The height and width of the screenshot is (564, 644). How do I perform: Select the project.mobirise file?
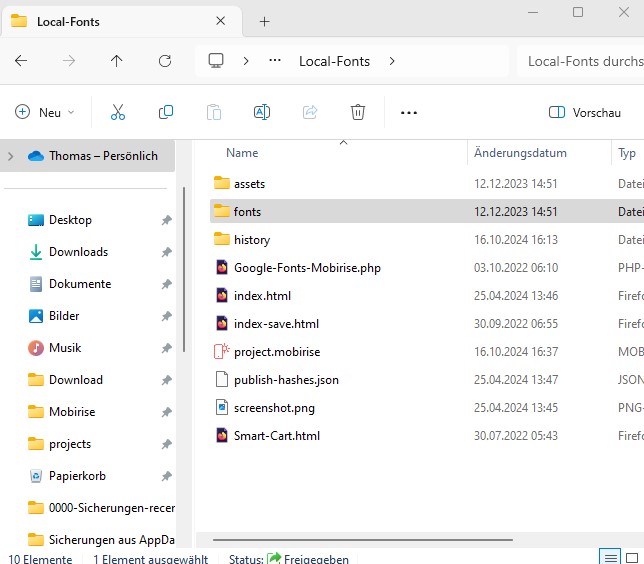click(x=277, y=352)
